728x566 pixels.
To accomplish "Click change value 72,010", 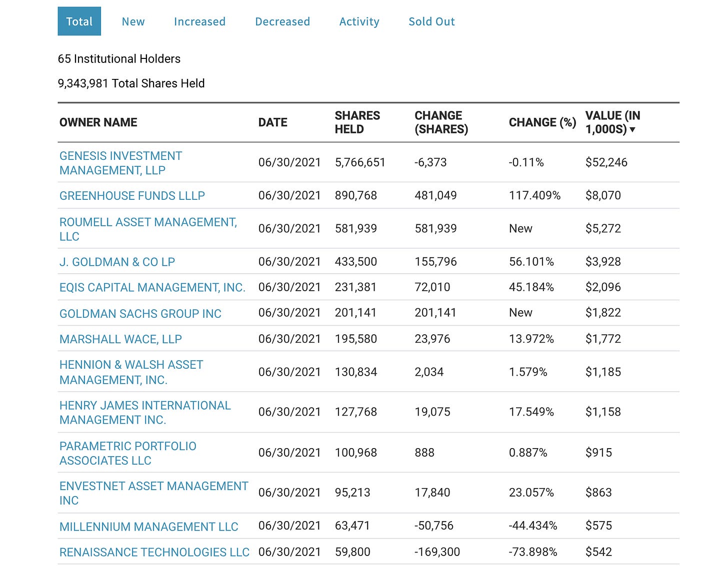I will click(432, 287).
